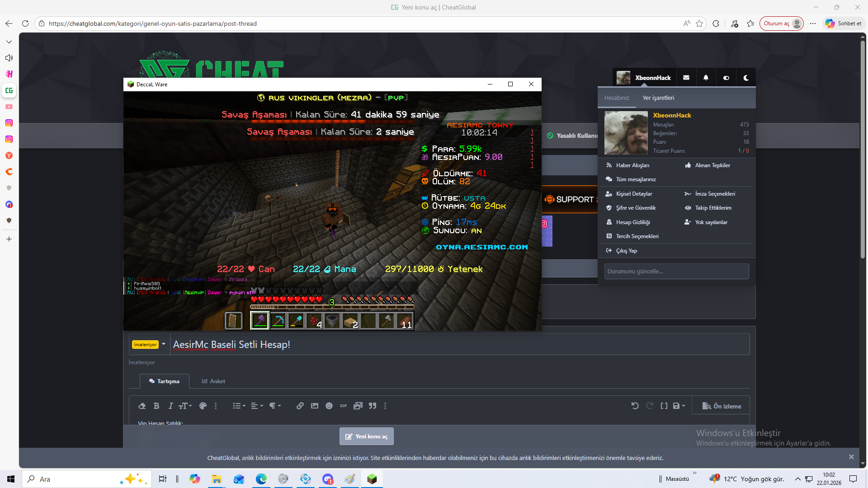Open Haber Akışları link
This screenshot has width=868, height=488.
[632, 165]
